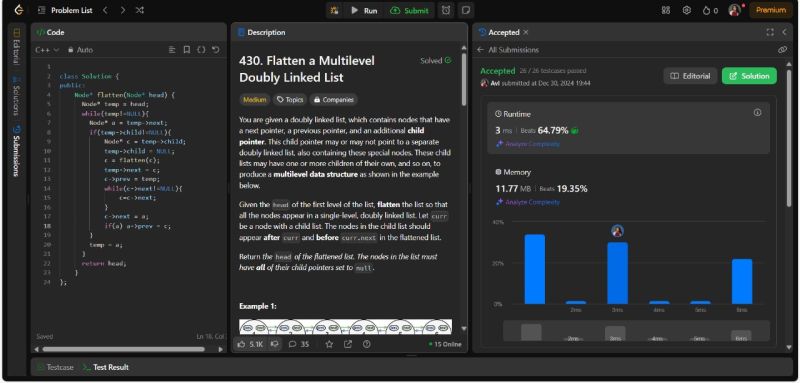
Task: Pick a random problem shuffle icon
Action: tap(139, 10)
